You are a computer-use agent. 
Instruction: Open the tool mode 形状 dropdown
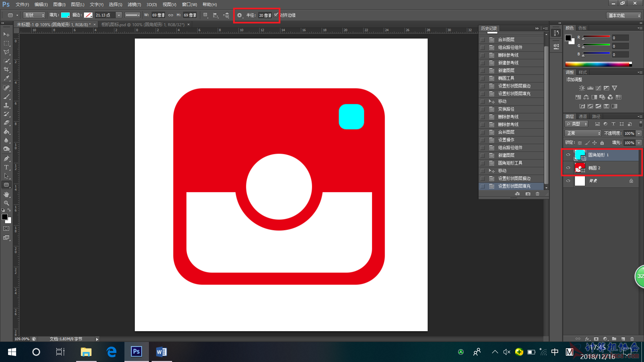[34, 15]
